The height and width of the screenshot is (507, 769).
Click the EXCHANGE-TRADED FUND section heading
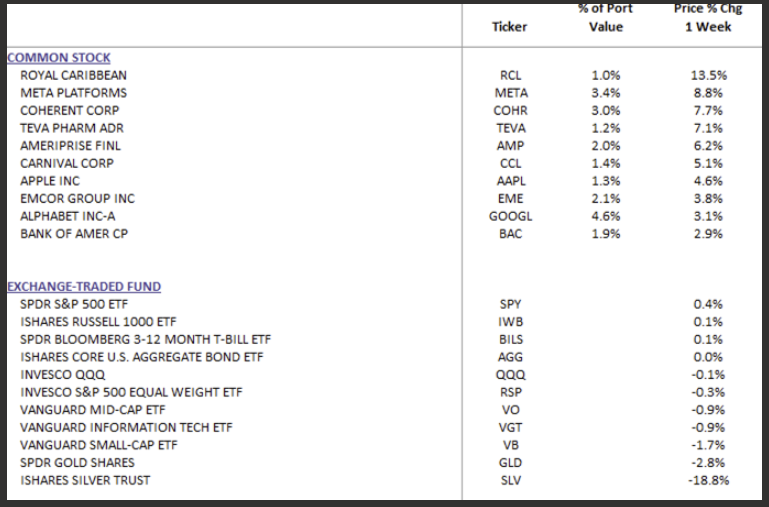84,287
